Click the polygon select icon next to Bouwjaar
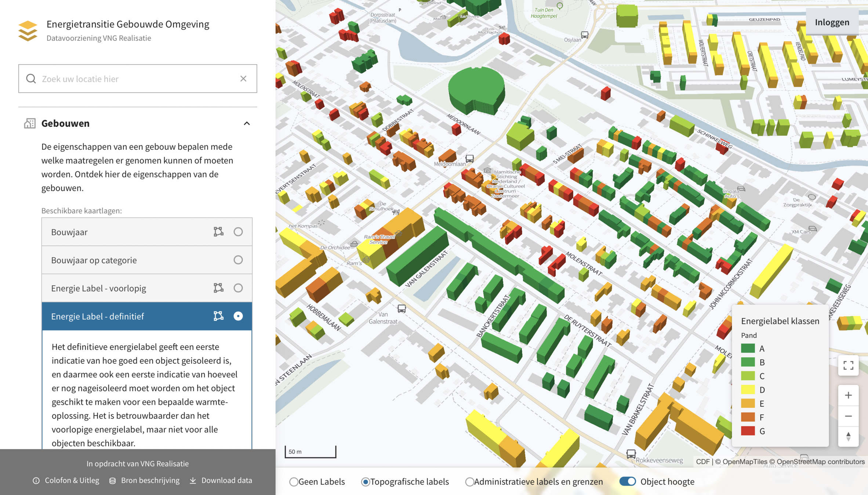Screen dimensions: 868x495 tap(218, 232)
